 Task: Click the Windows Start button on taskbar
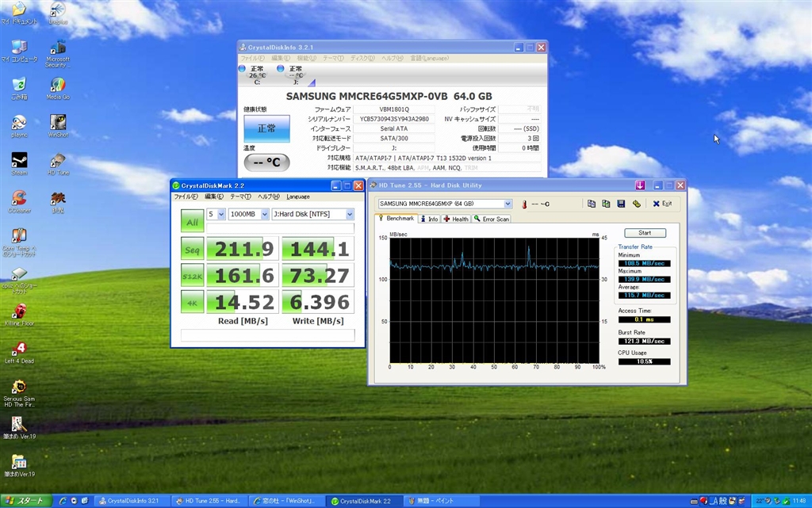point(25,501)
